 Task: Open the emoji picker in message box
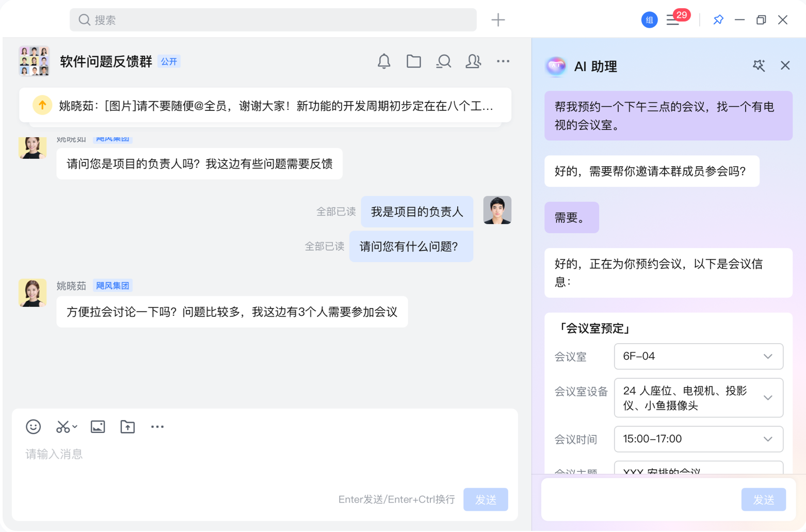[33, 427]
